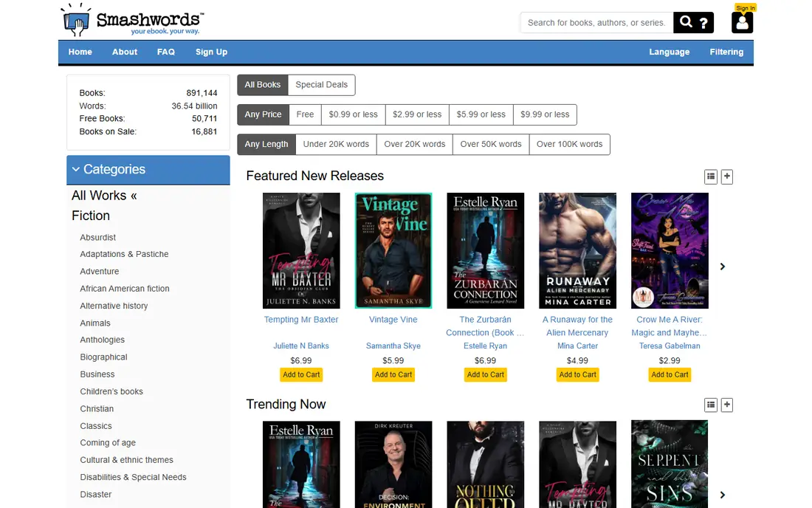This screenshot has width=812, height=508.
Task: Open author Samantha Skye's page
Action: [x=393, y=346]
